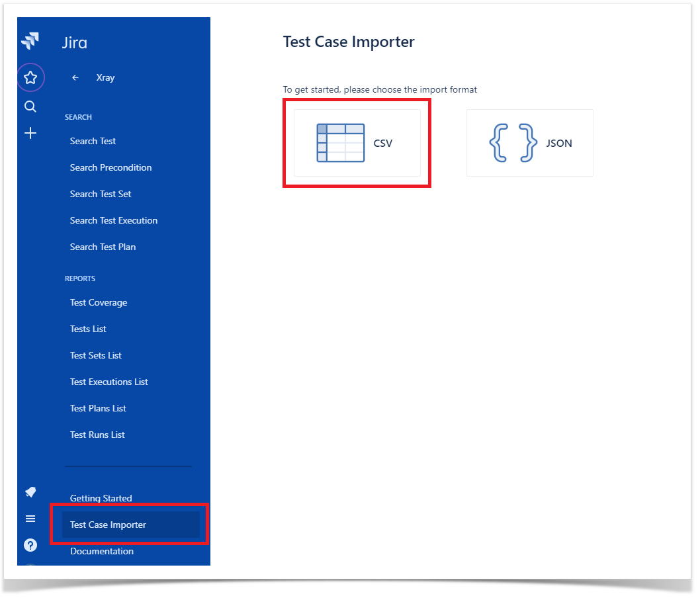Go back using the arrow beside Xray
The height and width of the screenshot is (598, 700).
75,77
